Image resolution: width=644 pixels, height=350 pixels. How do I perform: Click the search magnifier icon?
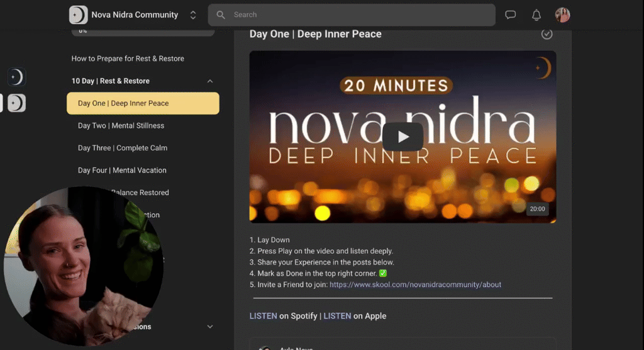(221, 15)
